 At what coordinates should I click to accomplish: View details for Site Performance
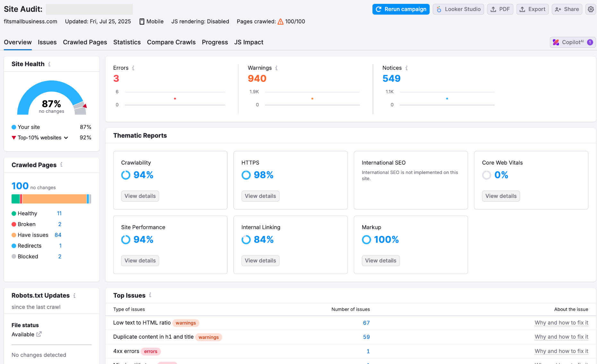140,261
